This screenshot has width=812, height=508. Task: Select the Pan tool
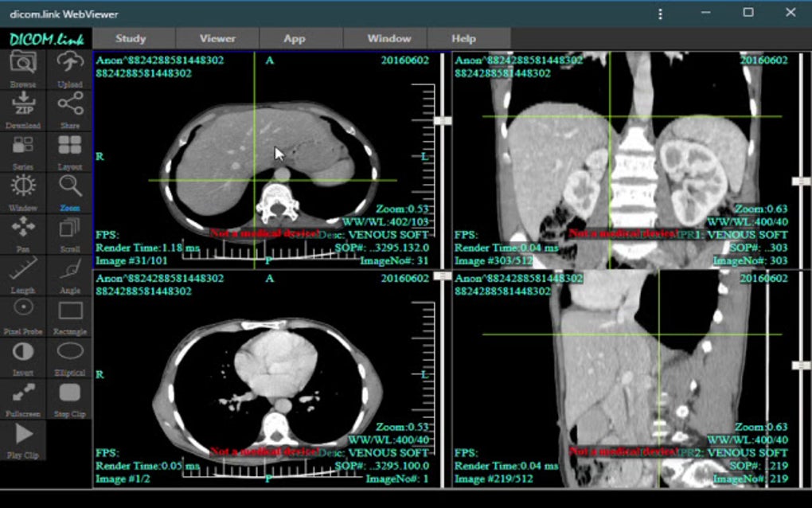(22, 229)
